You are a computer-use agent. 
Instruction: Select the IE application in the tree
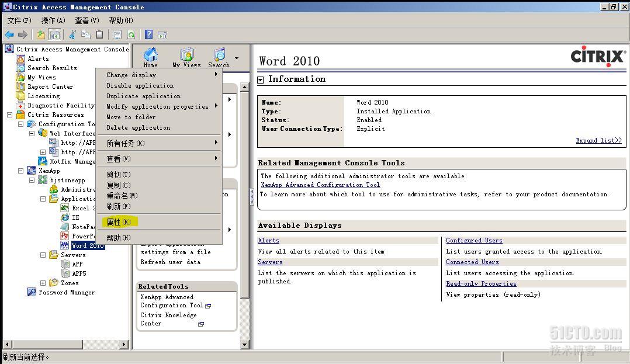(75, 217)
